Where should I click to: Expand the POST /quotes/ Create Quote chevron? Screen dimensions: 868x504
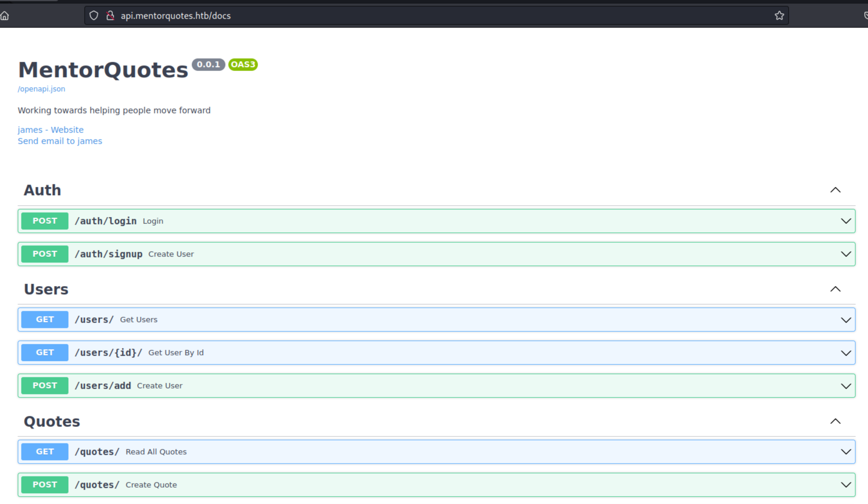tap(846, 485)
